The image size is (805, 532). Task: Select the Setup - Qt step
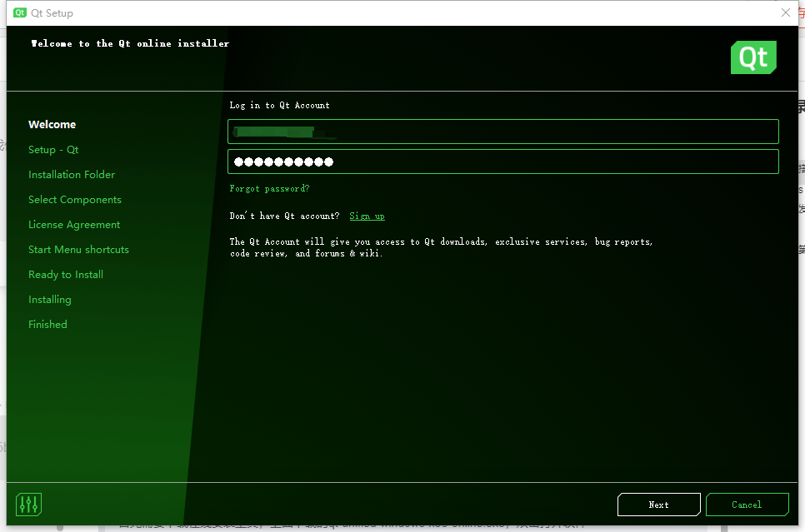coord(53,150)
